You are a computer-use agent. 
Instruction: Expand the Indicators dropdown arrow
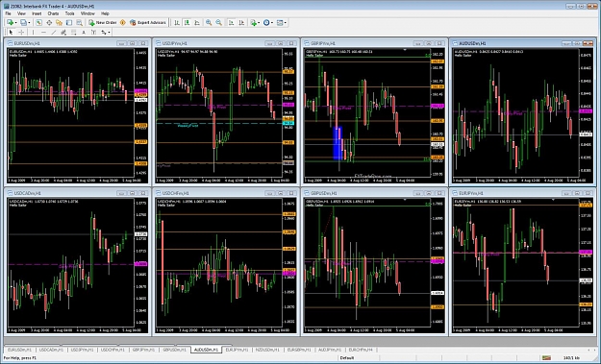[259, 23]
